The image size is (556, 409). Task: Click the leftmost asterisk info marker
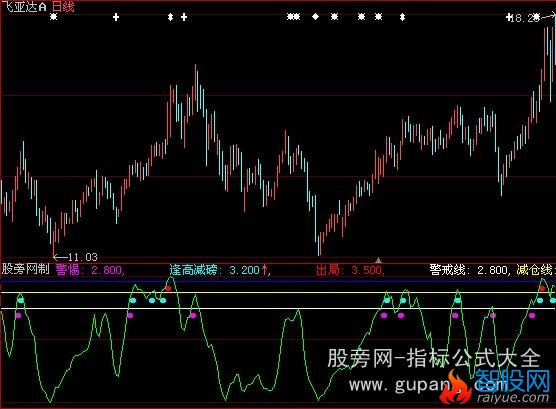tap(53, 17)
